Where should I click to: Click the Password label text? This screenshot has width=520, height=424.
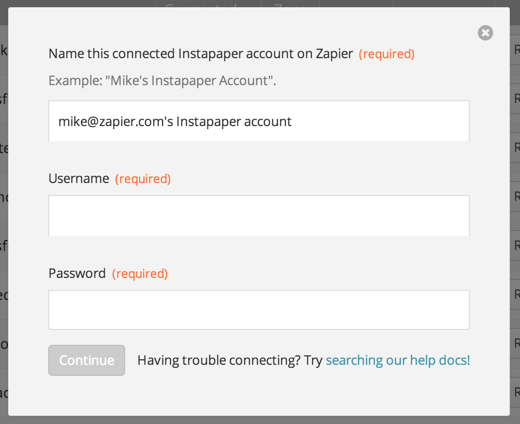point(77,273)
